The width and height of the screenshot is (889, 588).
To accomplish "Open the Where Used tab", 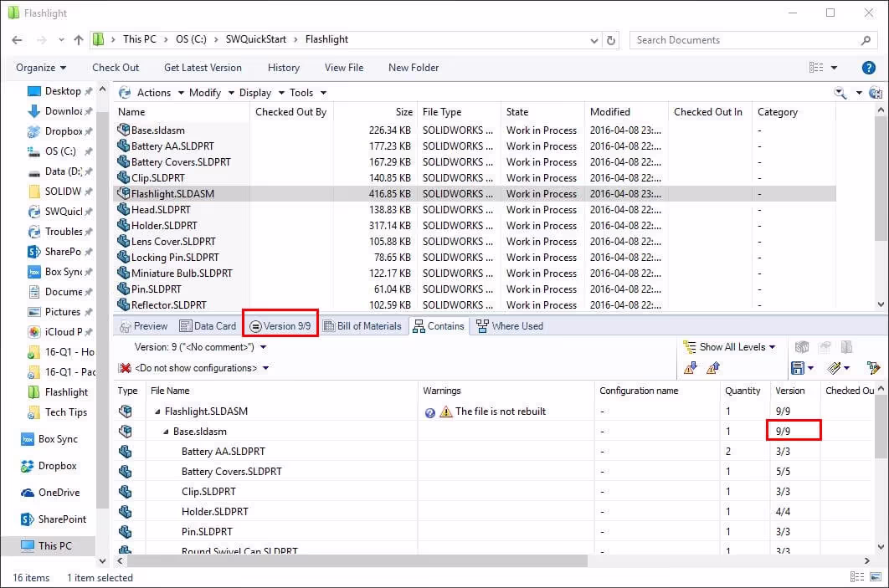I will pyautogui.click(x=510, y=326).
